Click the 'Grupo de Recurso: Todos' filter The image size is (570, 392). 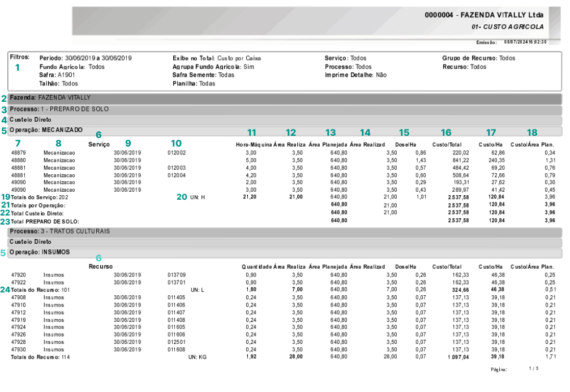click(479, 58)
